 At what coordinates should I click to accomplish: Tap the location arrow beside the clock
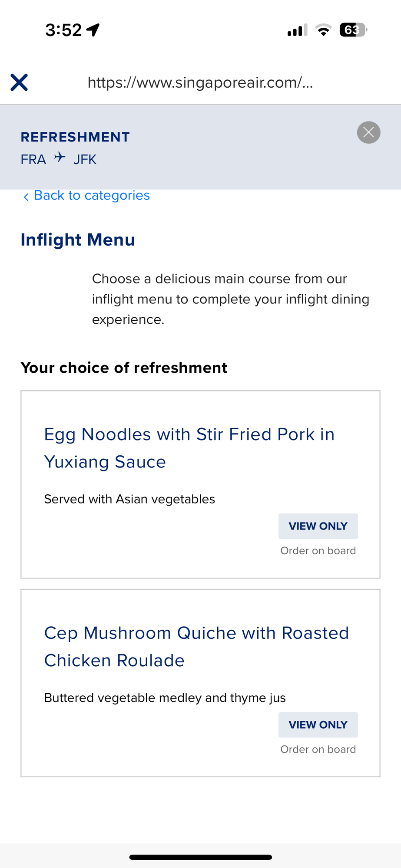93,30
